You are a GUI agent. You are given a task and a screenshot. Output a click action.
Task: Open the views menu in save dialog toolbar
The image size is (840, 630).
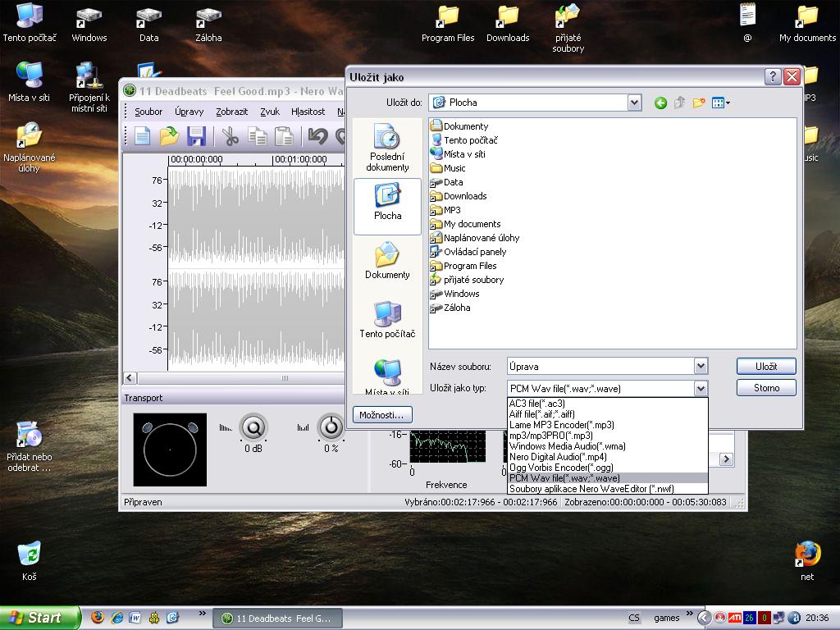[x=720, y=103]
